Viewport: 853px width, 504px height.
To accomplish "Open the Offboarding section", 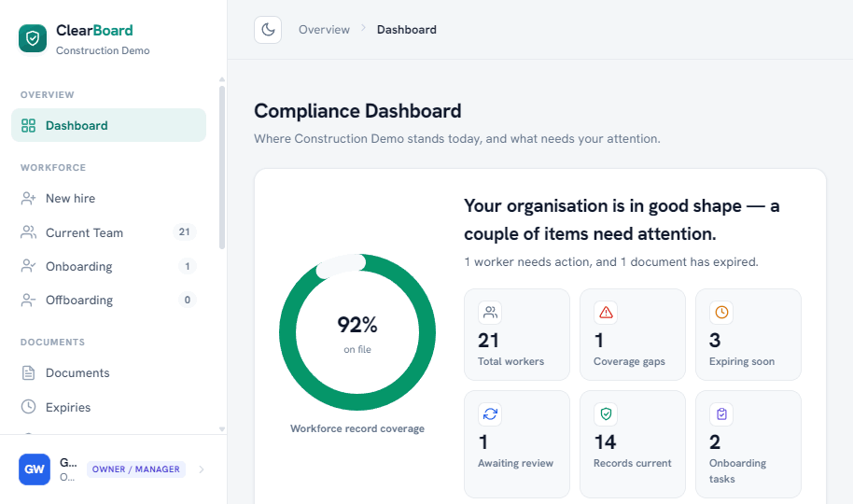I will 109,300.
